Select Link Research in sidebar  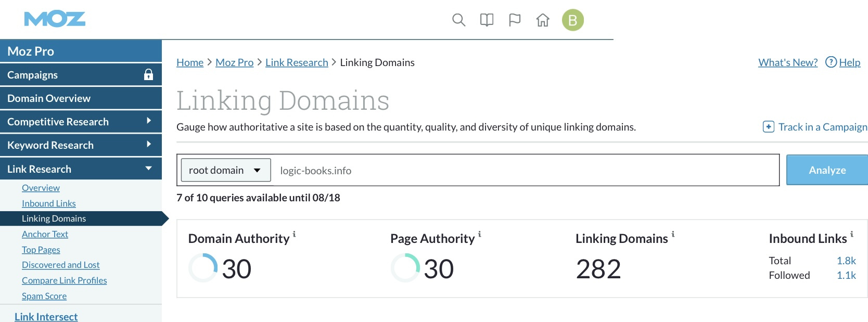pyautogui.click(x=81, y=169)
